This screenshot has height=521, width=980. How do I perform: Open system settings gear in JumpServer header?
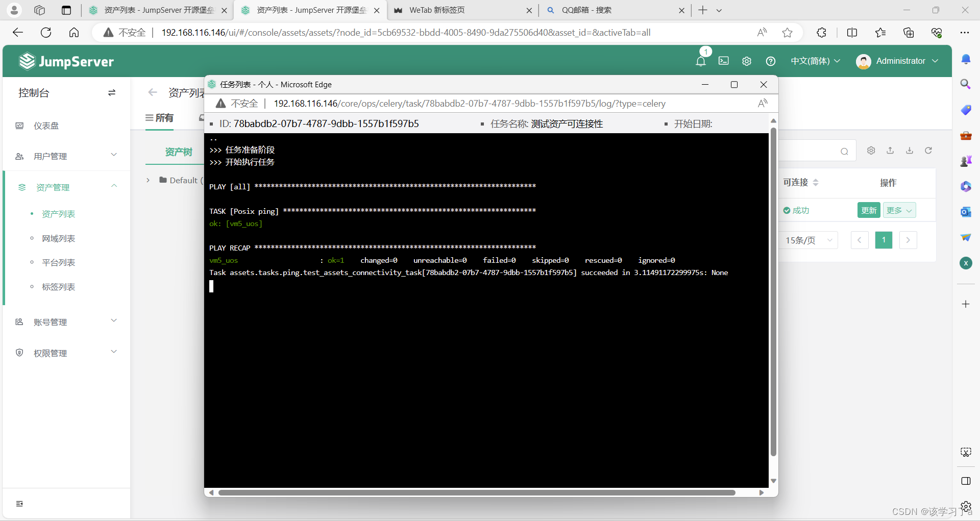click(x=747, y=61)
